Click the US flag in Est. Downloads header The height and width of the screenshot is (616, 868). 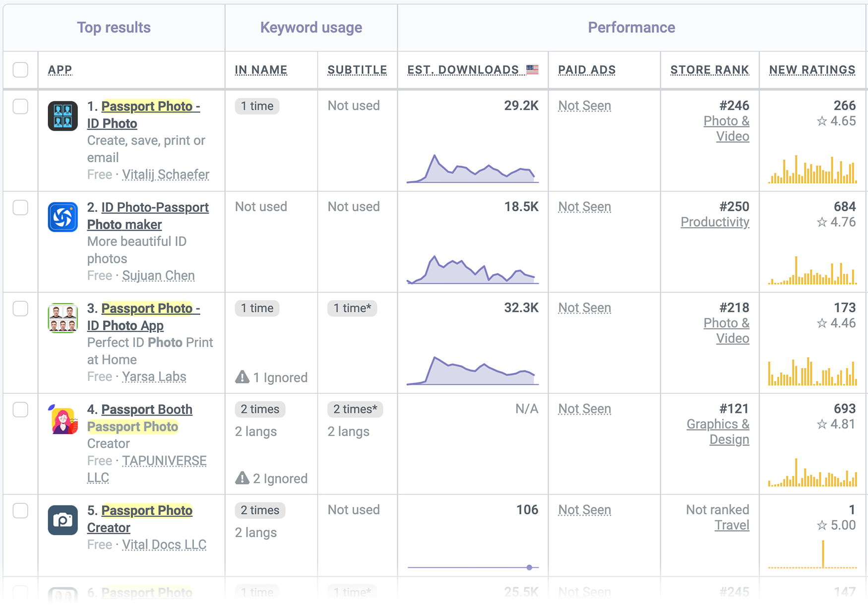click(x=532, y=69)
